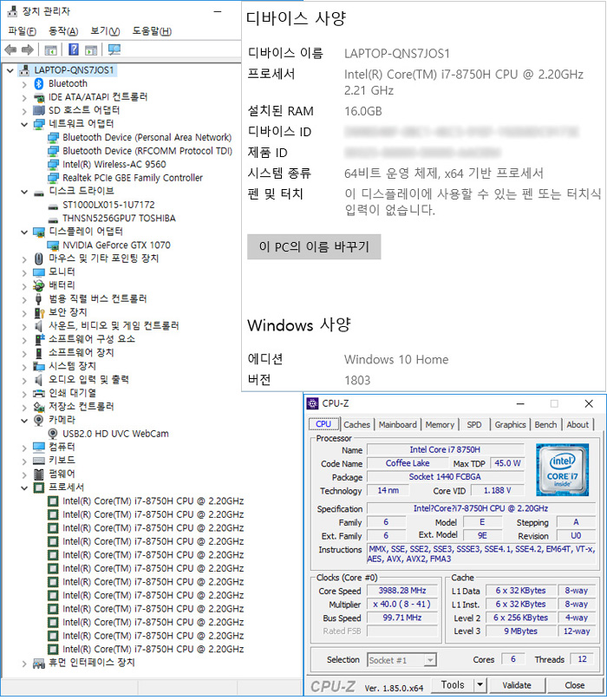Select THNSN5256GPU7 TOSHIBA drive

coord(119,219)
